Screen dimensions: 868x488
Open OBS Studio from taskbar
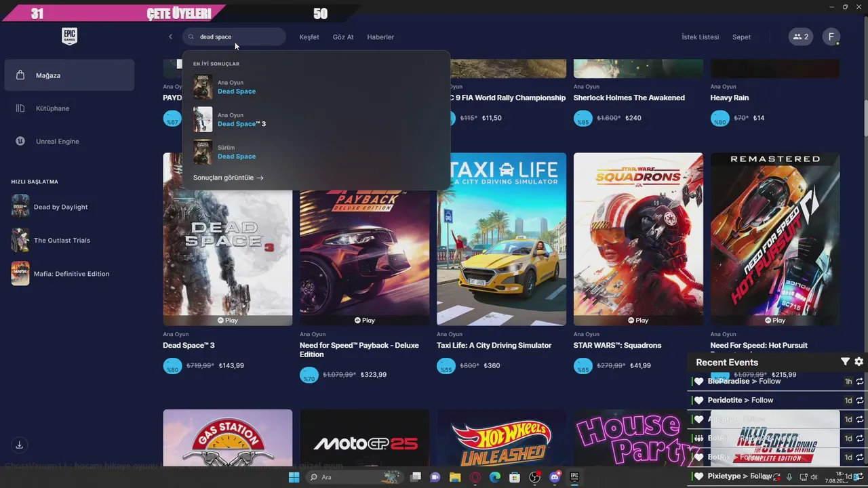(x=534, y=477)
